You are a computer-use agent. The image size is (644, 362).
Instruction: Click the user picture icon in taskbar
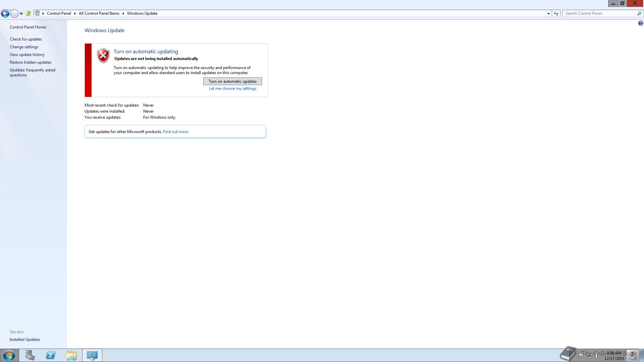[x=633, y=355]
